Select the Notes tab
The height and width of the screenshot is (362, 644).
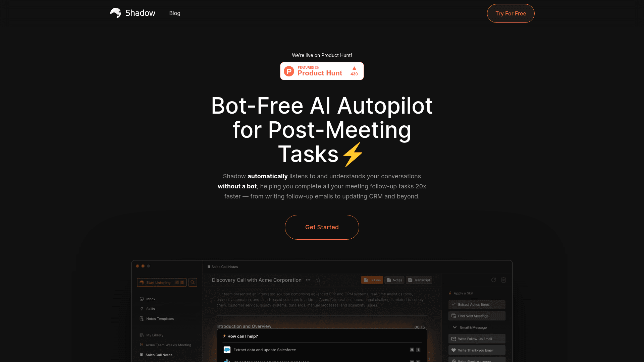[394, 280]
